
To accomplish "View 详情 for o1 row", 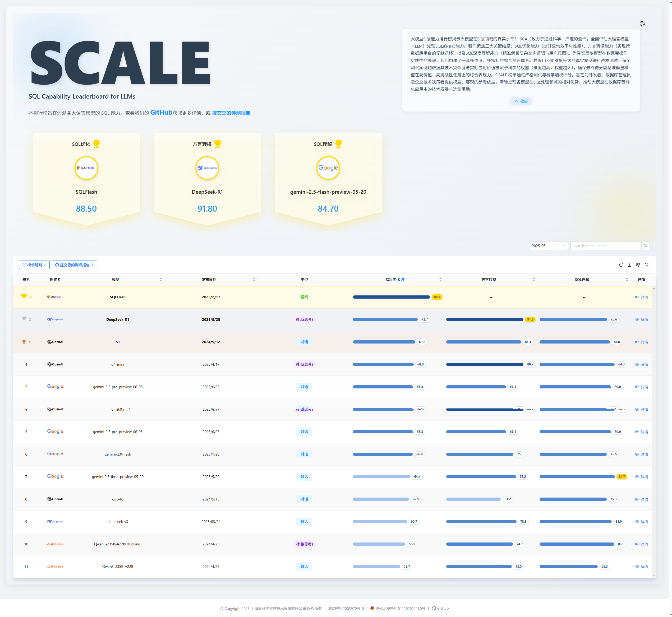I will point(642,342).
